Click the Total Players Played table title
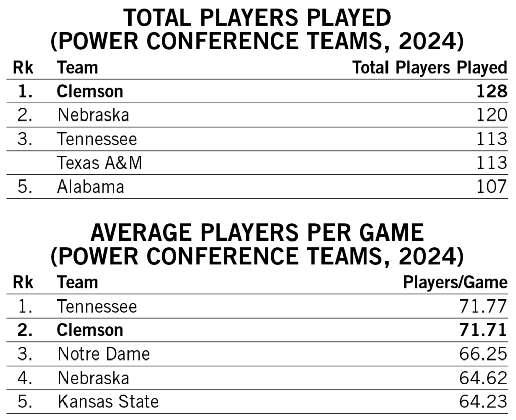The image size is (516, 420). (x=257, y=29)
